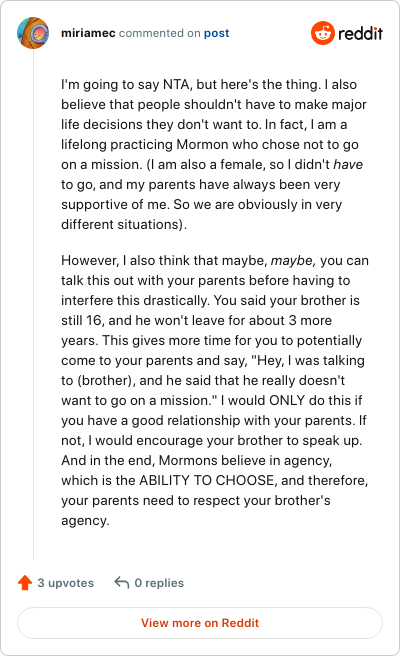This screenshot has height=656, width=400.
Task: Click the "ABILITY TO CHOOSE" phrase
Action: pyautogui.click(x=208, y=480)
